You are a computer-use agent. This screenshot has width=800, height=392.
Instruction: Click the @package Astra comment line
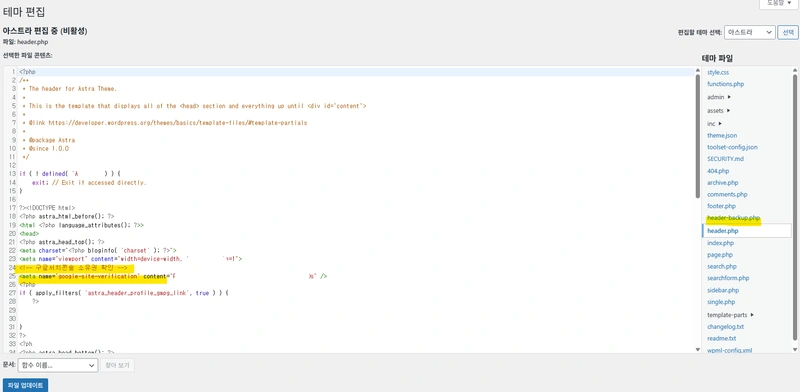point(49,140)
